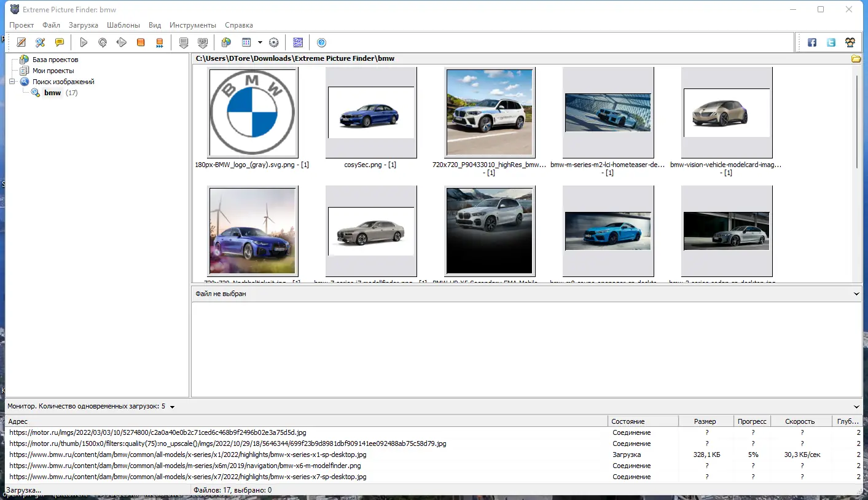Select the bmw project in the tree
The image size is (868, 500).
point(52,93)
